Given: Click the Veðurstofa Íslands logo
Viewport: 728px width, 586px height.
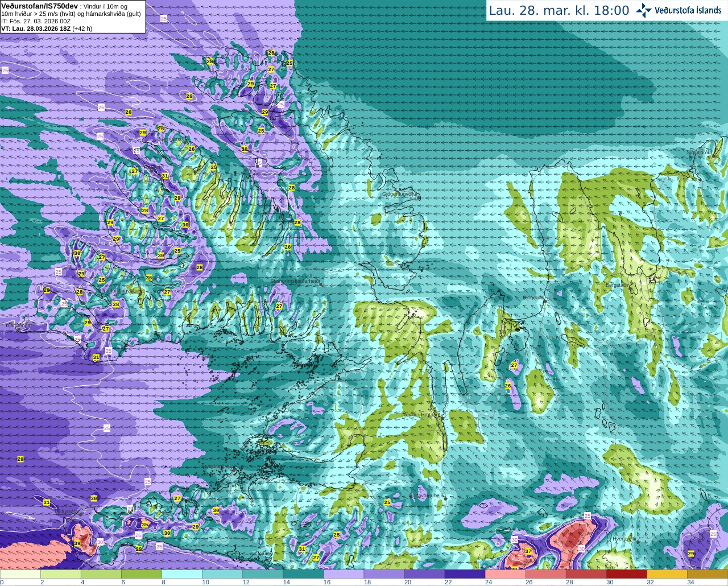Looking at the screenshot, I should [679, 10].
